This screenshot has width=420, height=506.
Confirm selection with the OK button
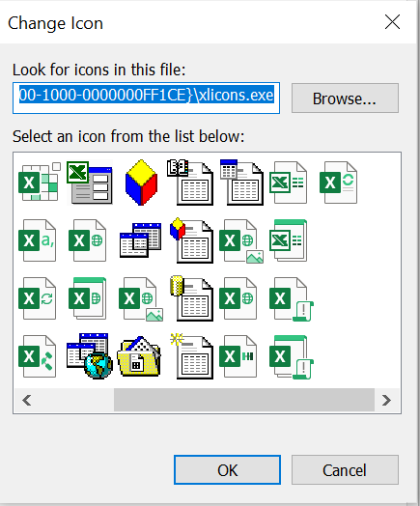pyautogui.click(x=227, y=470)
